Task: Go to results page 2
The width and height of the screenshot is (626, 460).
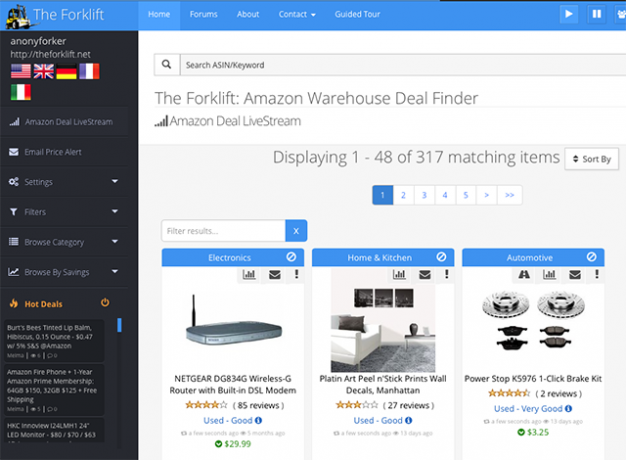Action: tap(403, 195)
